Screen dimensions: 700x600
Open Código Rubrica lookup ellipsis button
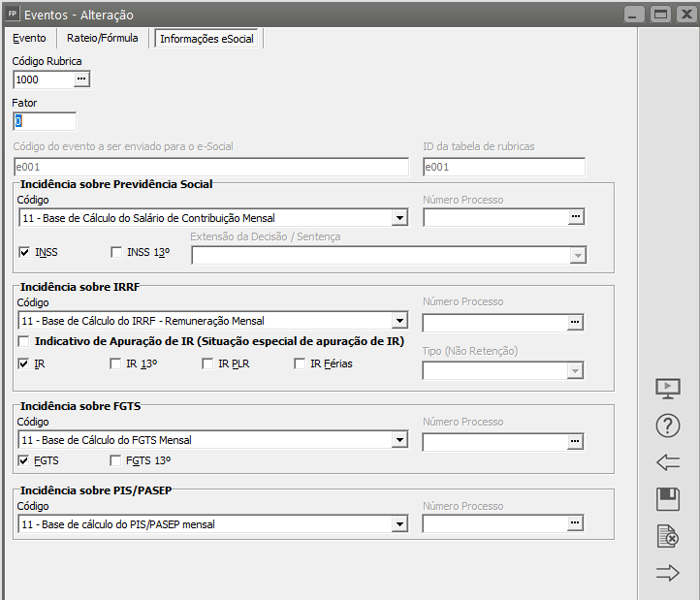(81, 79)
